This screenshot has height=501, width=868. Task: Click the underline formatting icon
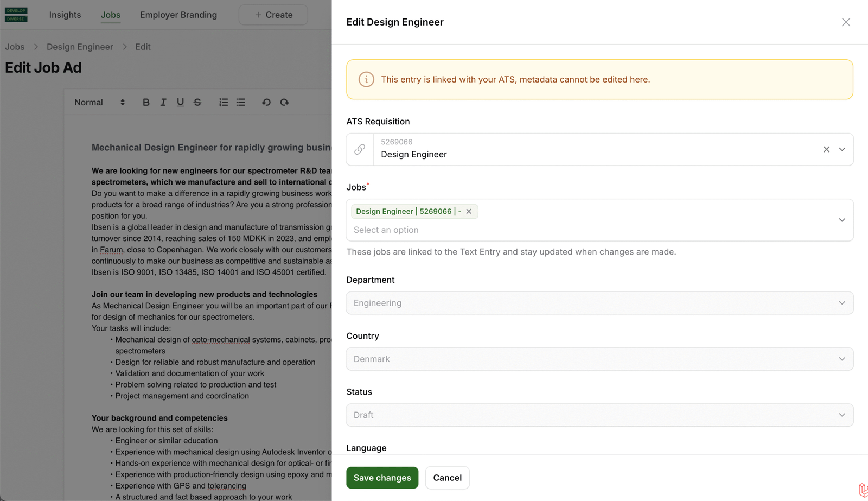[x=180, y=102]
